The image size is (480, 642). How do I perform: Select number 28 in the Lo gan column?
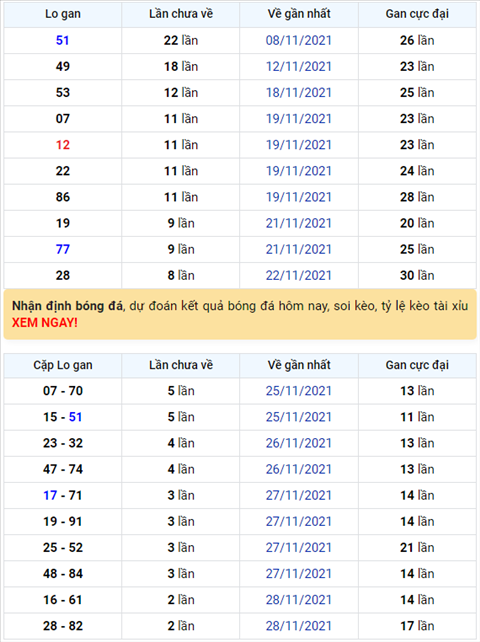pyautogui.click(x=63, y=276)
